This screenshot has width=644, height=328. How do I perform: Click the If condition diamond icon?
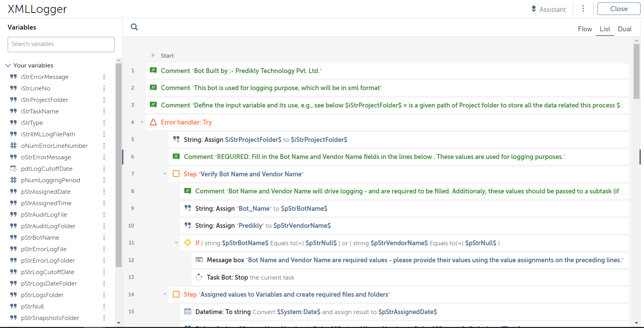(x=188, y=243)
